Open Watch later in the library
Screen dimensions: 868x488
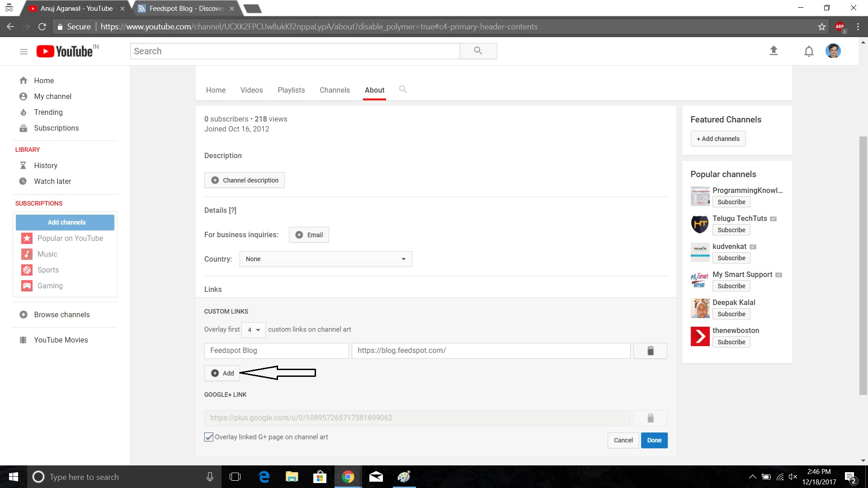(45, 181)
